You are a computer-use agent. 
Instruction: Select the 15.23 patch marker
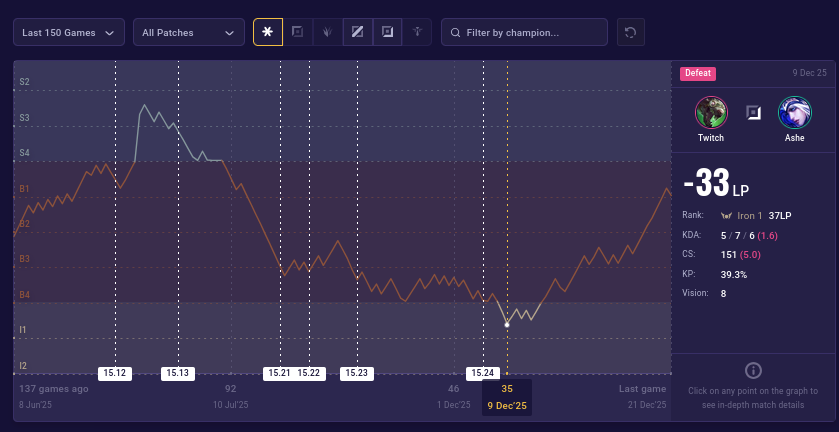[357, 373]
